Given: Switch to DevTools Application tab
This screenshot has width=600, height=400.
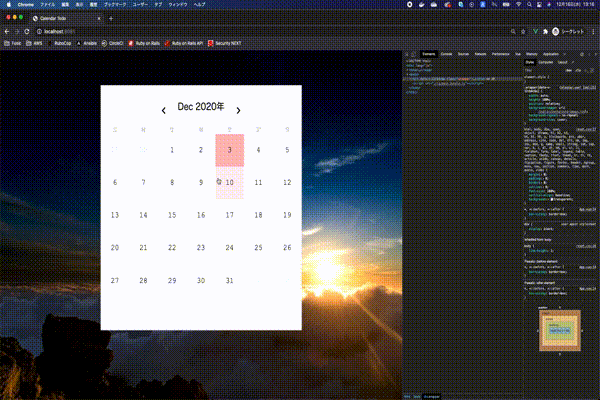Looking at the screenshot, I should [x=551, y=54].
